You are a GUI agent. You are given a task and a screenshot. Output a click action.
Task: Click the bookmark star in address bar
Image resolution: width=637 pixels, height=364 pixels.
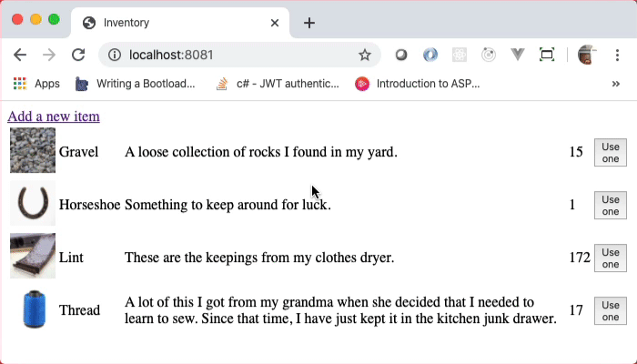[x=365, y=55]
